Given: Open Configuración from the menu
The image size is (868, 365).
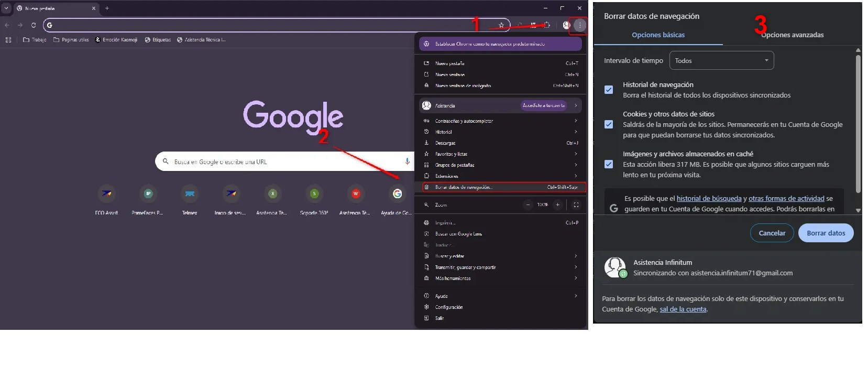Looking at the screenshot, I should point(500,307).
